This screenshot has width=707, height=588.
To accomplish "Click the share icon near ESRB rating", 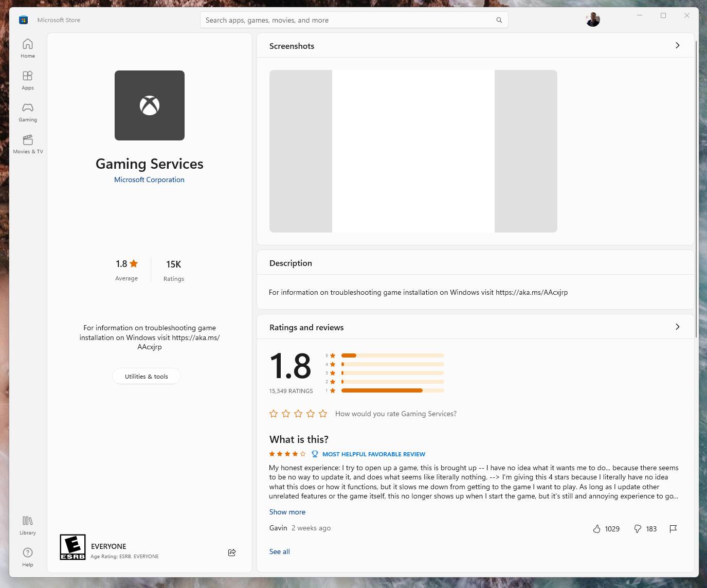I will [x=232, y=553].
